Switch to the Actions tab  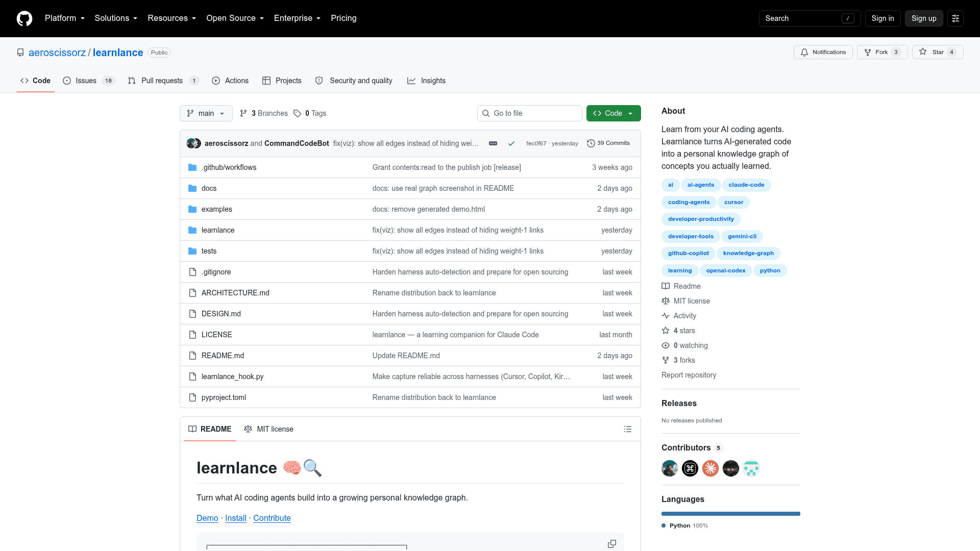pyautogui.click(x=230, y=81)
